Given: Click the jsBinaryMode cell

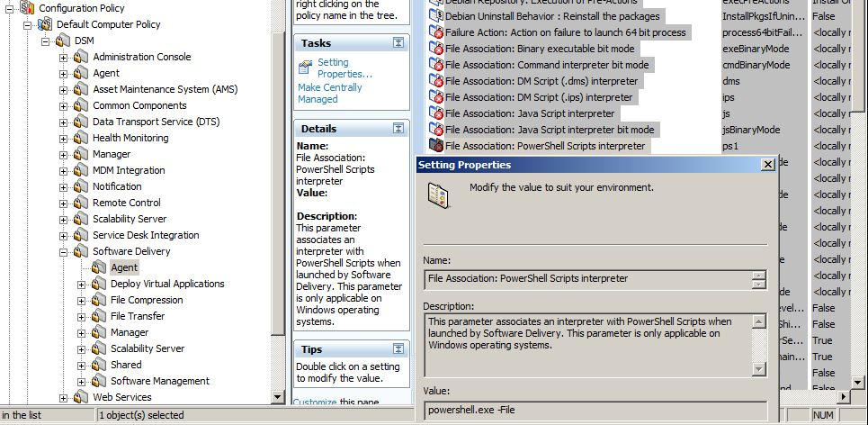Looking at the screenshot, I should pyautogui.click(x=751, y=130).
